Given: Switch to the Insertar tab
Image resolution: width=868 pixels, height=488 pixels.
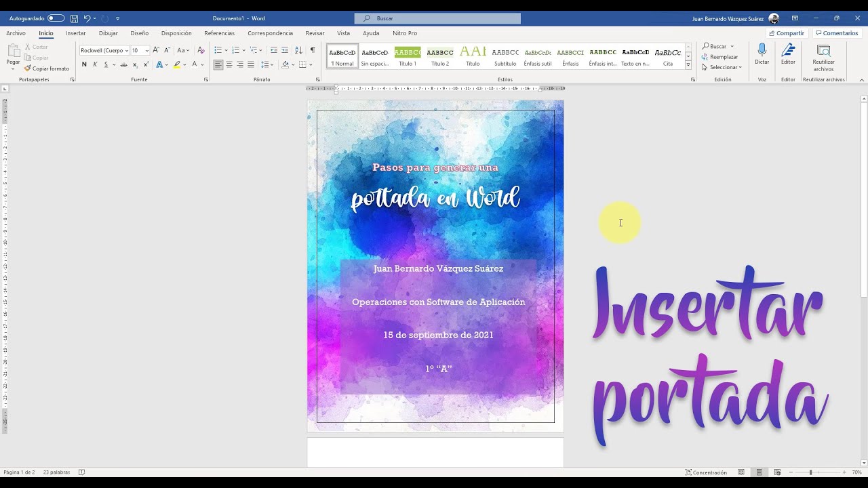Looking at the screenshot, I should 76,33.
